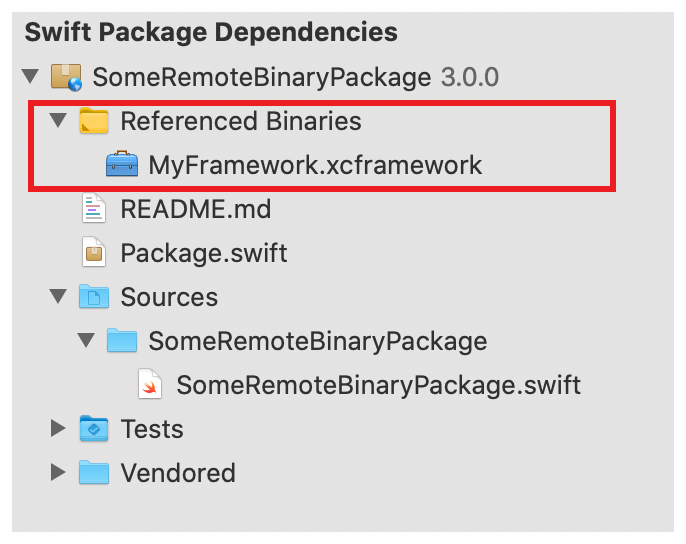Screen dimensions: 686x544
Task: Click the README.md document icon
Action: [94, 209]
